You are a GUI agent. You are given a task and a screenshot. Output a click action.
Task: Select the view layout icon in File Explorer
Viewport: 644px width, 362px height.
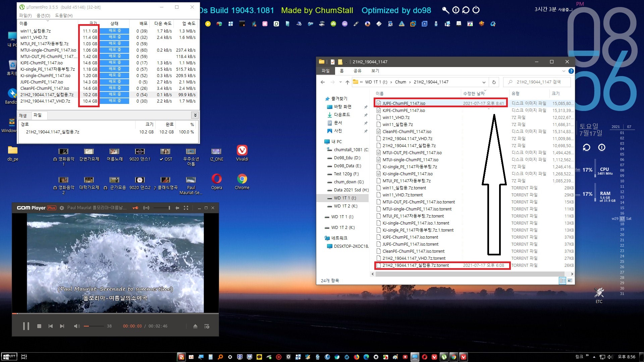click(x=562, y=281)
